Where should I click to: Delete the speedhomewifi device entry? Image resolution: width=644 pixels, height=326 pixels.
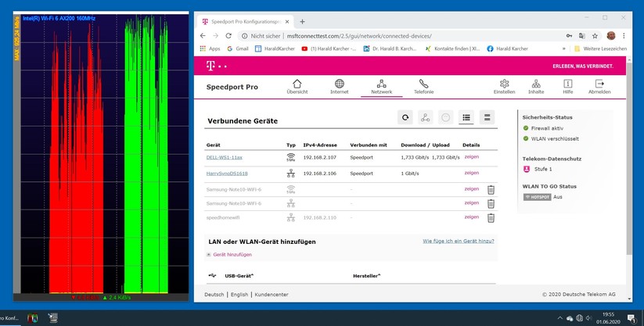491,217
